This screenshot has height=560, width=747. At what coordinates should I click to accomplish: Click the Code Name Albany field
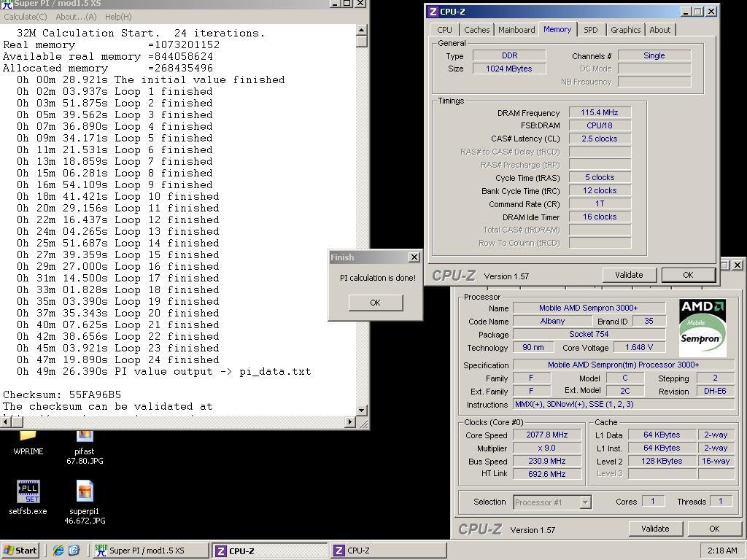(x=552, y=321)
